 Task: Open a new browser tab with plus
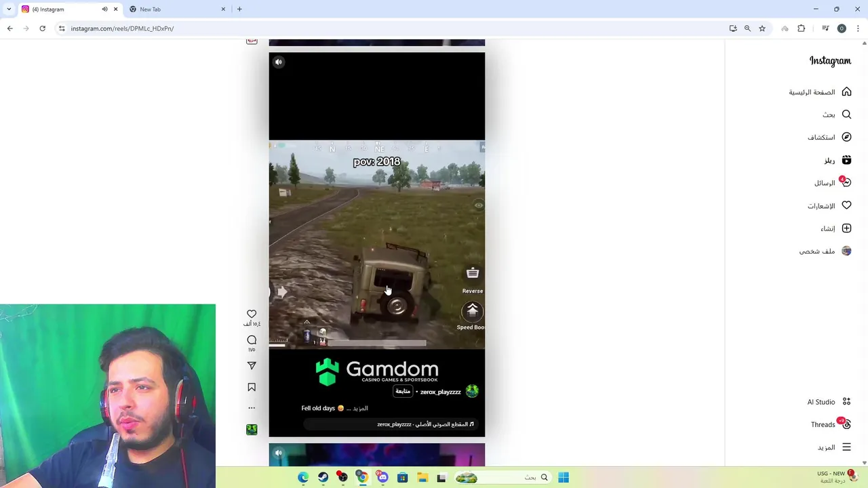point(239,9)
